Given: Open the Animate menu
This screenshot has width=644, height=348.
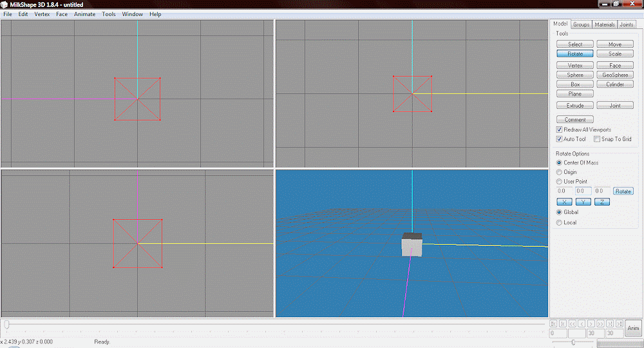Looking at the screenshot, I should [x=84, y=14].
